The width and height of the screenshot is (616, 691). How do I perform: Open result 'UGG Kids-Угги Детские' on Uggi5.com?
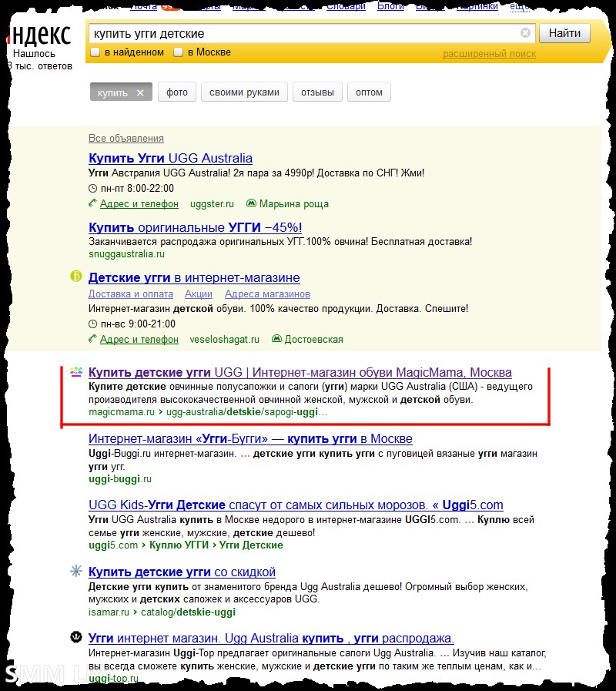(x=296, y=505)
